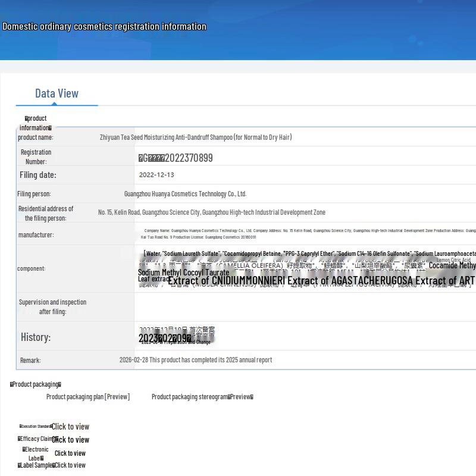Open the Product packaging stereogram Preview link

202,397
